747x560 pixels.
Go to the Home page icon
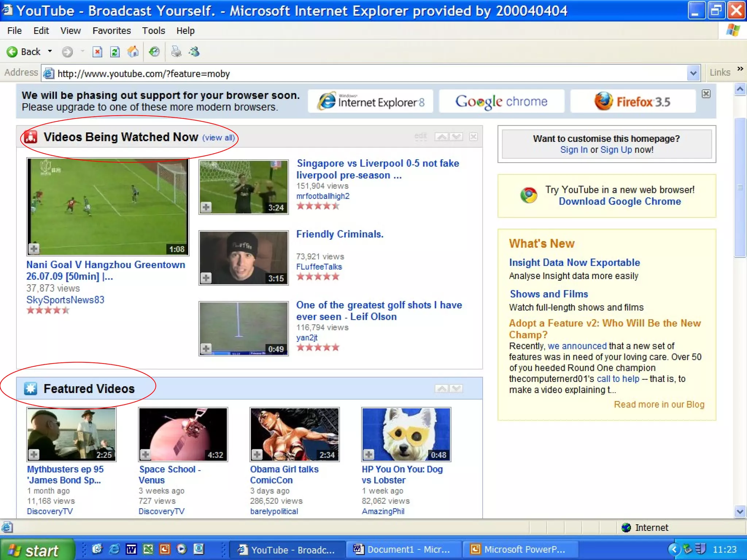(x=133, y=52)
